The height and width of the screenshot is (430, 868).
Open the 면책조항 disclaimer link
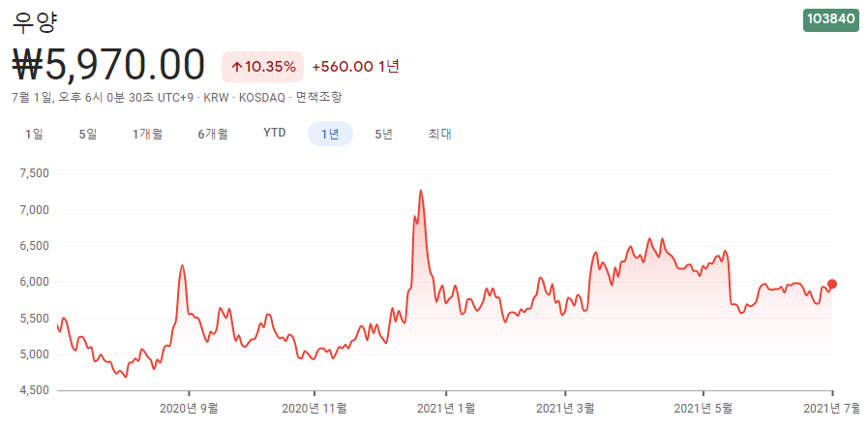319,98
